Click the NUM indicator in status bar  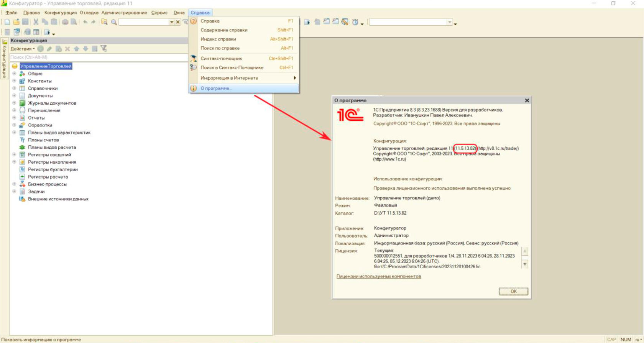(x=626, y=340)
